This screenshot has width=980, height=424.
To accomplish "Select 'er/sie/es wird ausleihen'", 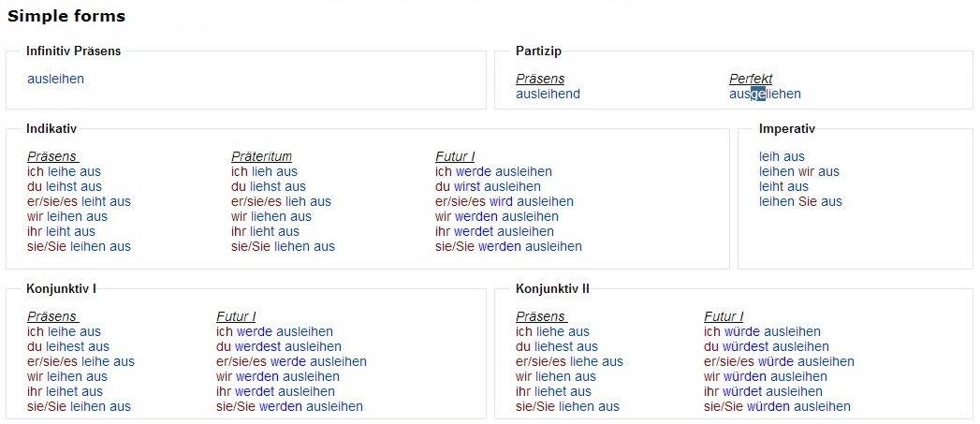I will [x=504, y=201].
